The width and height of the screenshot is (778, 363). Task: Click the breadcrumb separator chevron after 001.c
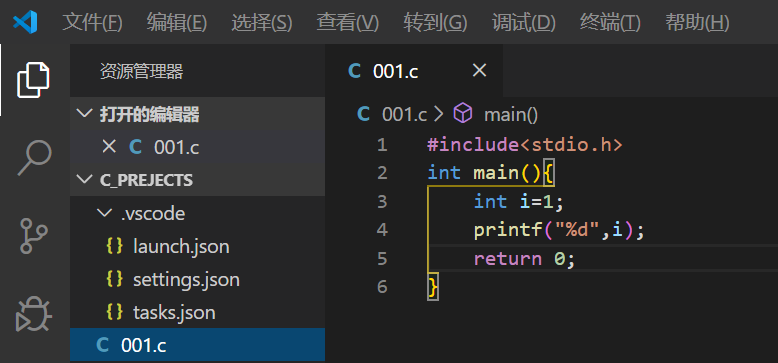(x=438, y=115)
